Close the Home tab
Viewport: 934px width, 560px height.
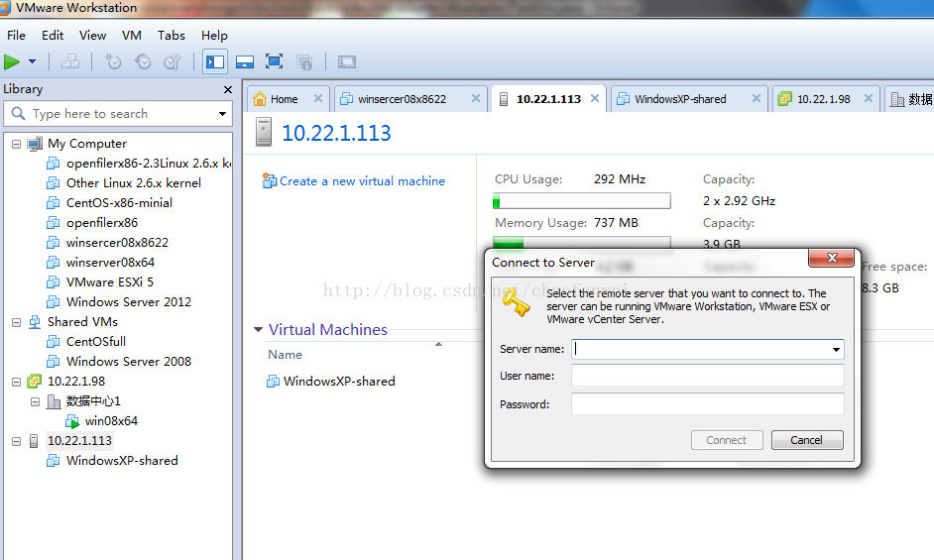click(x=318, y=98)
